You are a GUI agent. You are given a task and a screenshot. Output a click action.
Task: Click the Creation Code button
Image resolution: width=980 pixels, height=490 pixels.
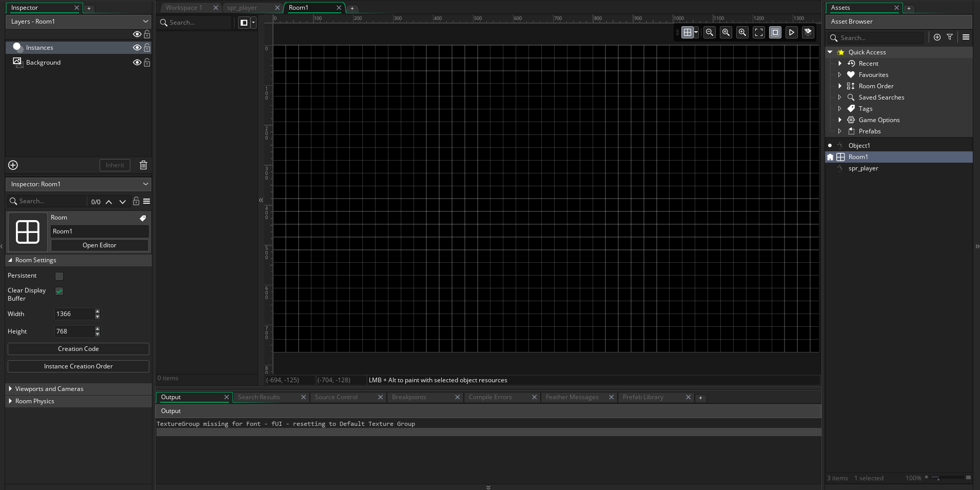tap(79, 349)
